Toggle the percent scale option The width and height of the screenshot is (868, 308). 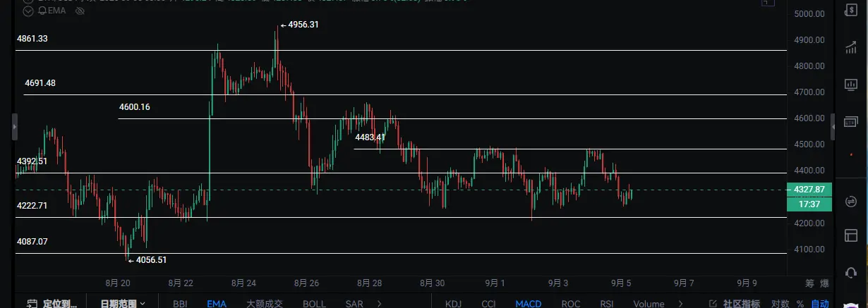800,304
